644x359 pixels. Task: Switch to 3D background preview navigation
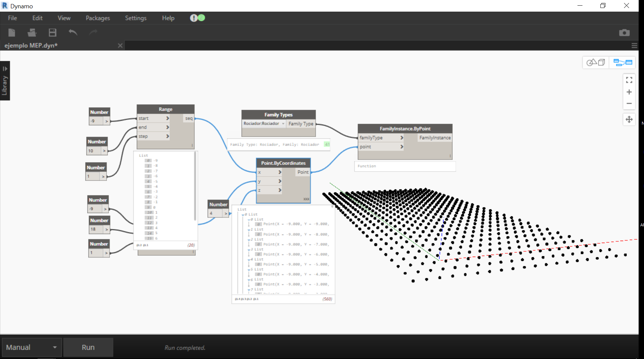(595, 62)
